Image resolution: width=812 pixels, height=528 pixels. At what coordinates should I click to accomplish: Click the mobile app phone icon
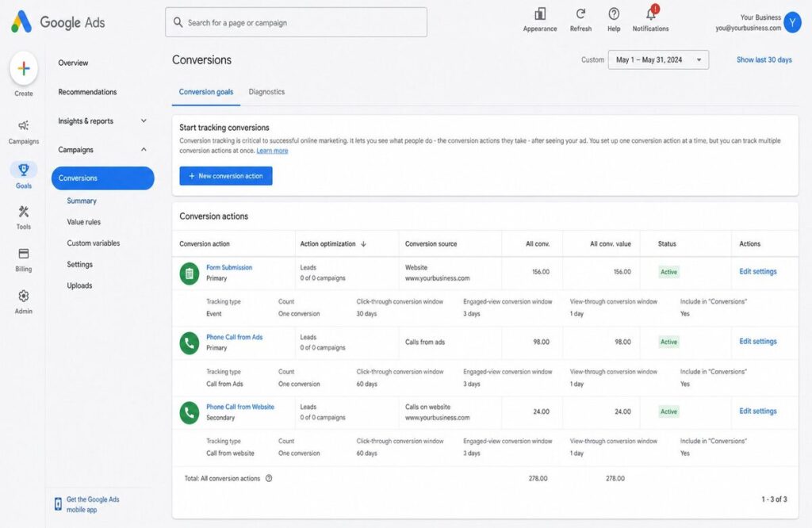click(58, 504)
